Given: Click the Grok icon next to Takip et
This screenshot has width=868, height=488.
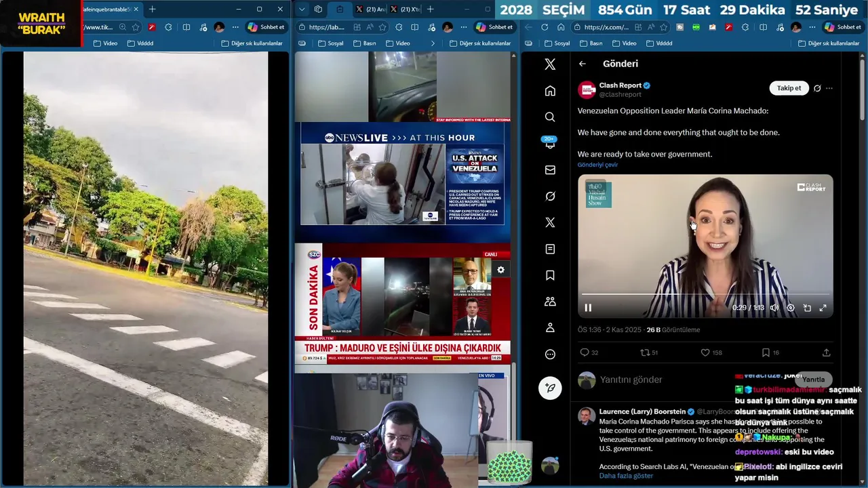Looking at the screenshot, I should (817, 88).
